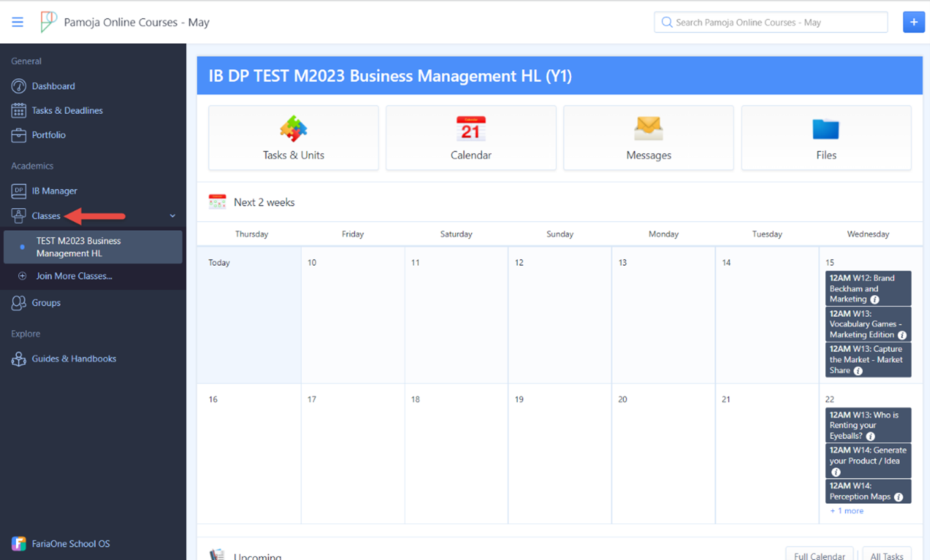Click the Dashboard gauge icon
This screenshot has width=930, height=560.
19,86
